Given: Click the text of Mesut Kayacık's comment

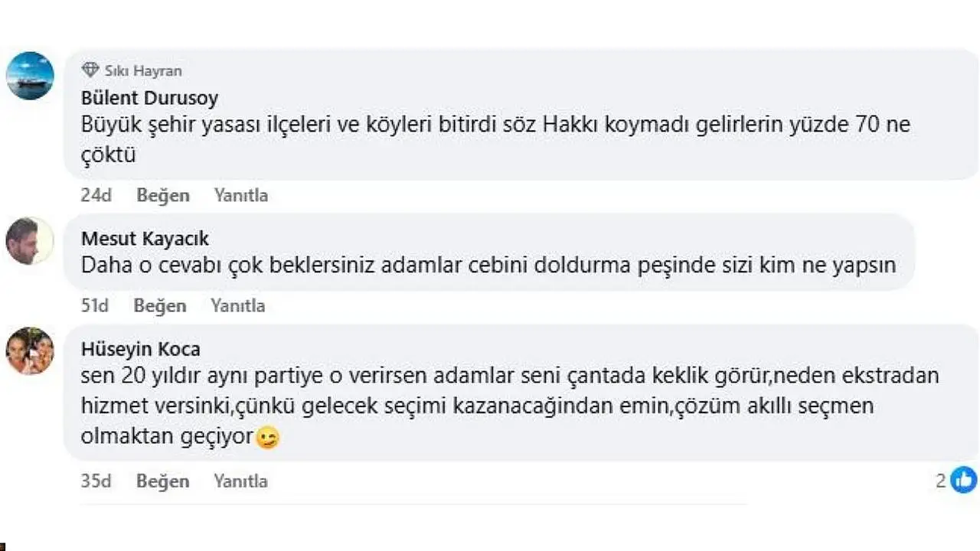Looking at the screenshot, I should (x=488, y=266).
